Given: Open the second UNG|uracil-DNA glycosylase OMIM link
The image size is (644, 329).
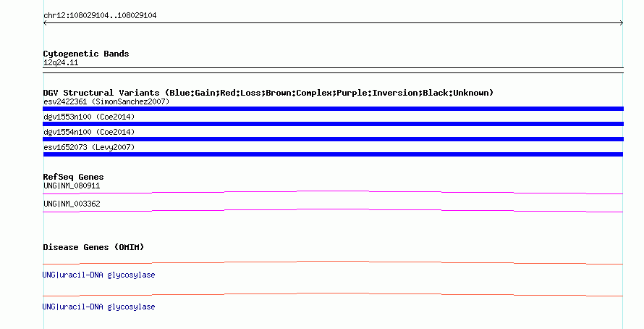Looking at the screenshot, I should coord(98,307).
